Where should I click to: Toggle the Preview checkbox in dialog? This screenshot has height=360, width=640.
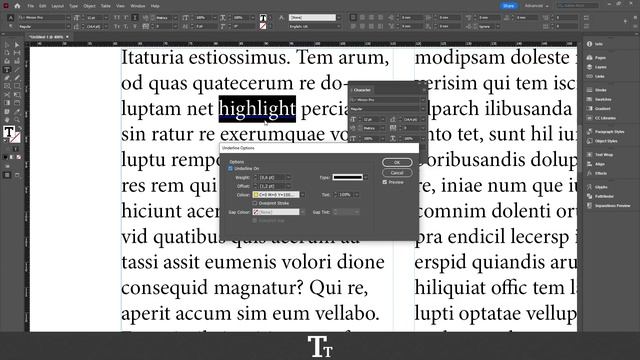click(x=385, y=182)
